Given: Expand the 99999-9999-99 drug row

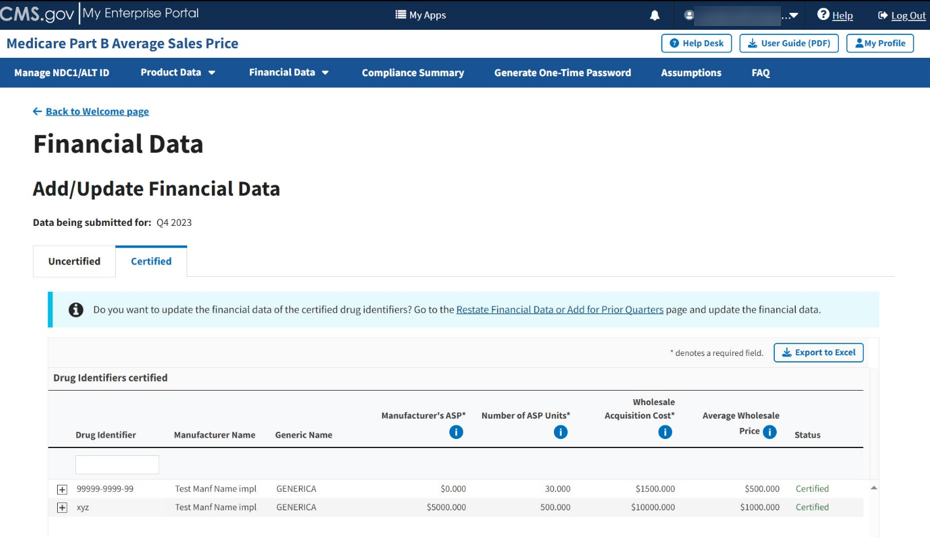Looking at the screenshot, I should (x=62, y=489).
